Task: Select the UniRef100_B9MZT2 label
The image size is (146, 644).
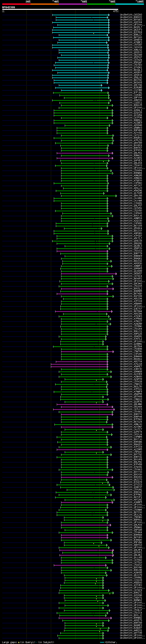Action: 131,593
